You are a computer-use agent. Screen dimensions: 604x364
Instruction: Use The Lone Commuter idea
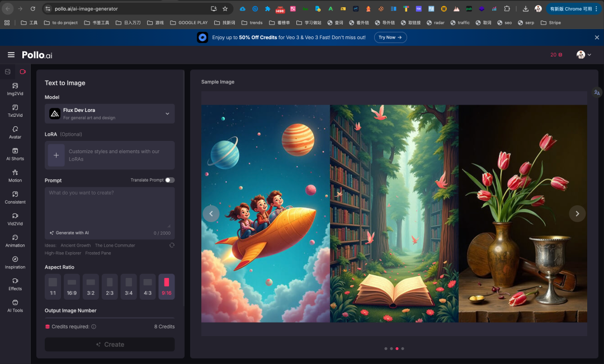tap(115, 245)
